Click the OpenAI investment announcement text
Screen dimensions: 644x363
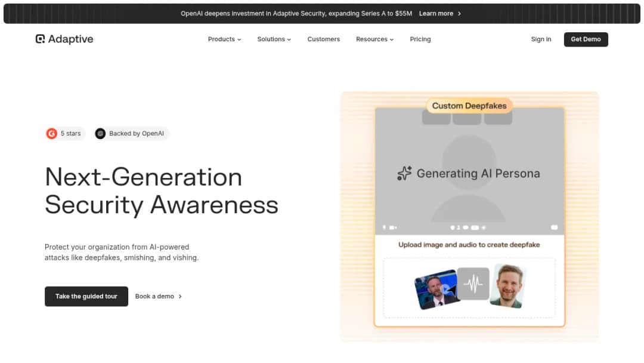pos(296,14)
